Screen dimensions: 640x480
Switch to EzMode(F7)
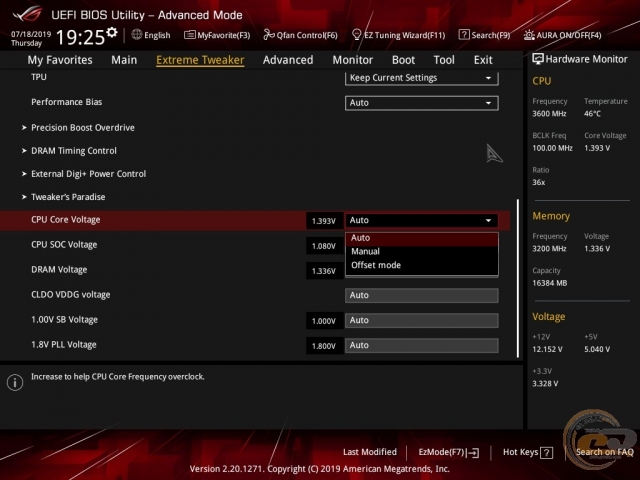pos(449,452)
